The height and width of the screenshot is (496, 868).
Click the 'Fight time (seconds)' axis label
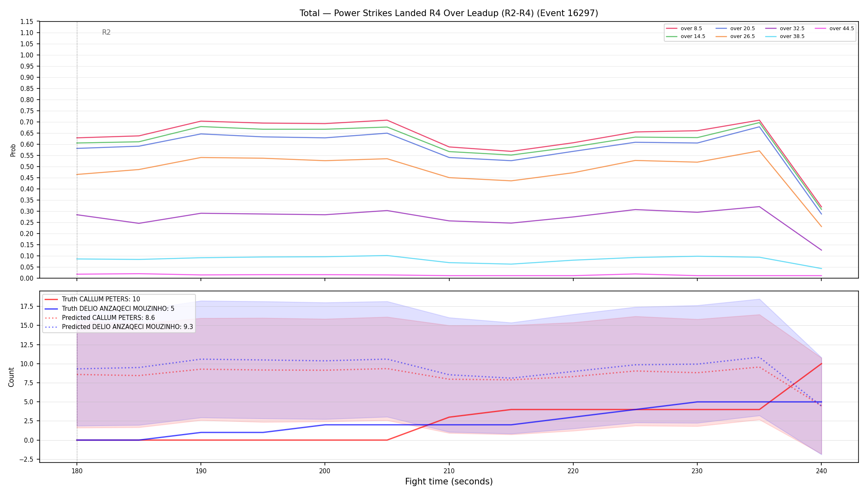click(449, 482)
